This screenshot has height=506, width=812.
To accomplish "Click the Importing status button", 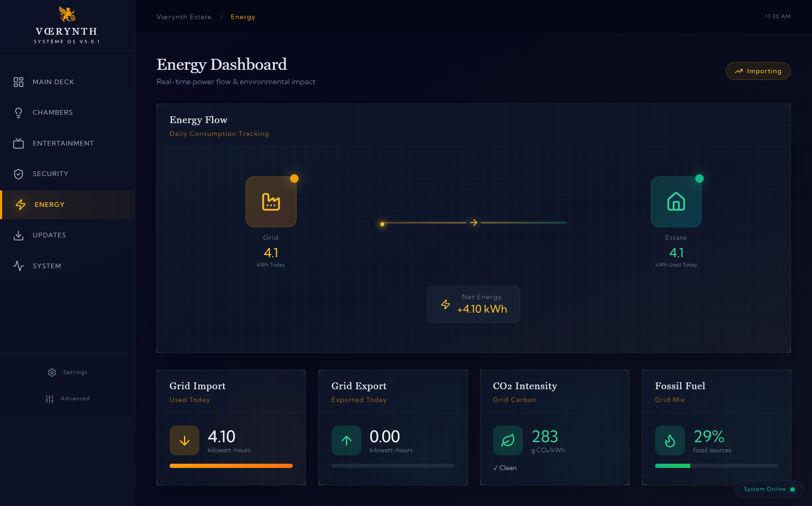I will tap(758, 71).
